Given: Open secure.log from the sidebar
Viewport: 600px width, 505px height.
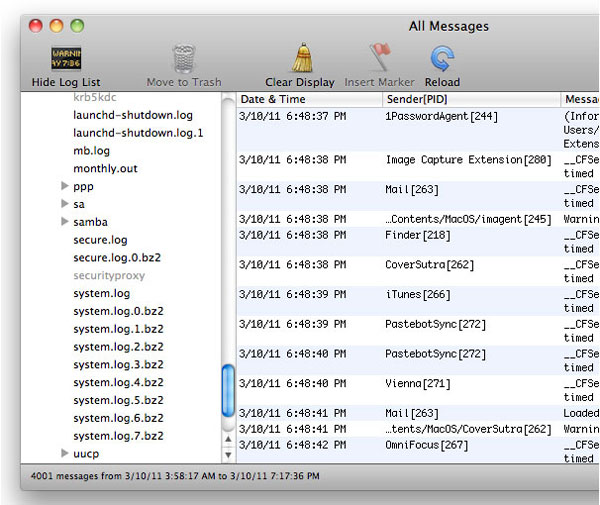Looking at the screenshot, I should click(100, 240).
